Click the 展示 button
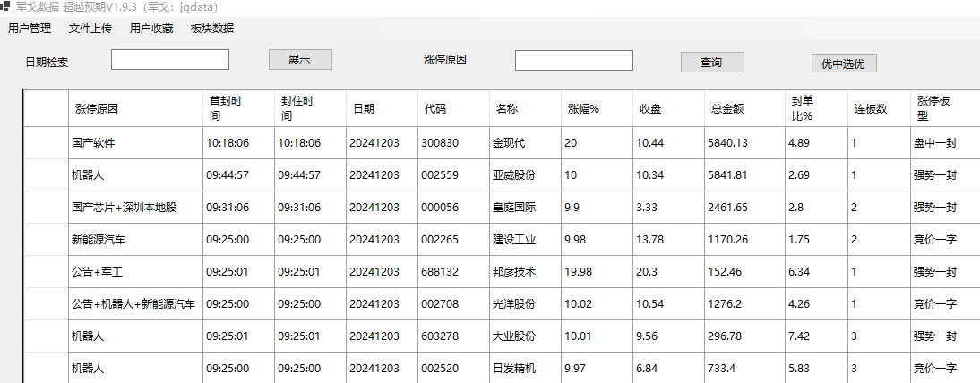Viewport: 980px width, 383px height. (301, 60)
